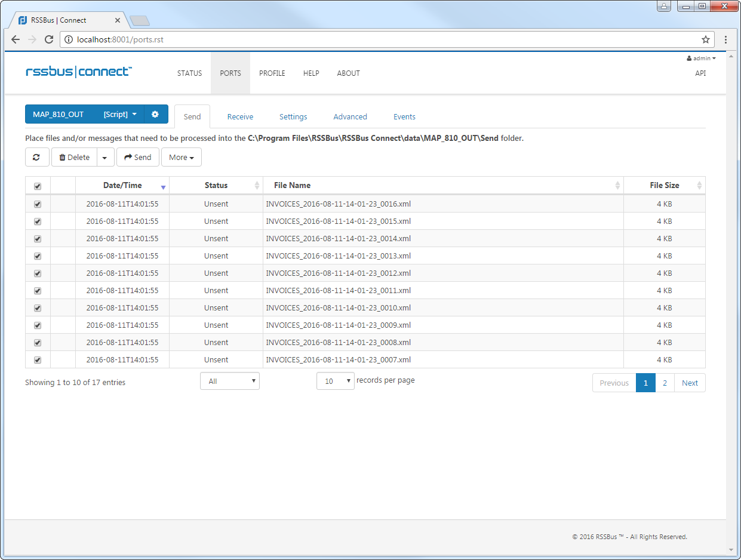Click Unsent status of 0015.xml row

[x=216, y=221]
